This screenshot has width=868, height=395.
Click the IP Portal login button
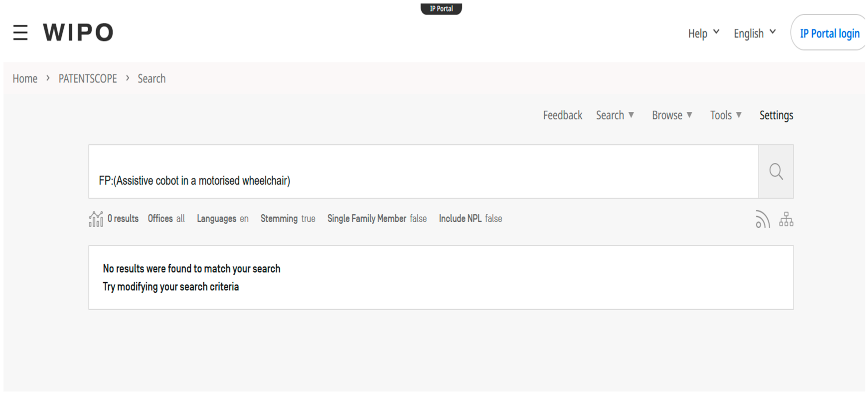(829, 33)
